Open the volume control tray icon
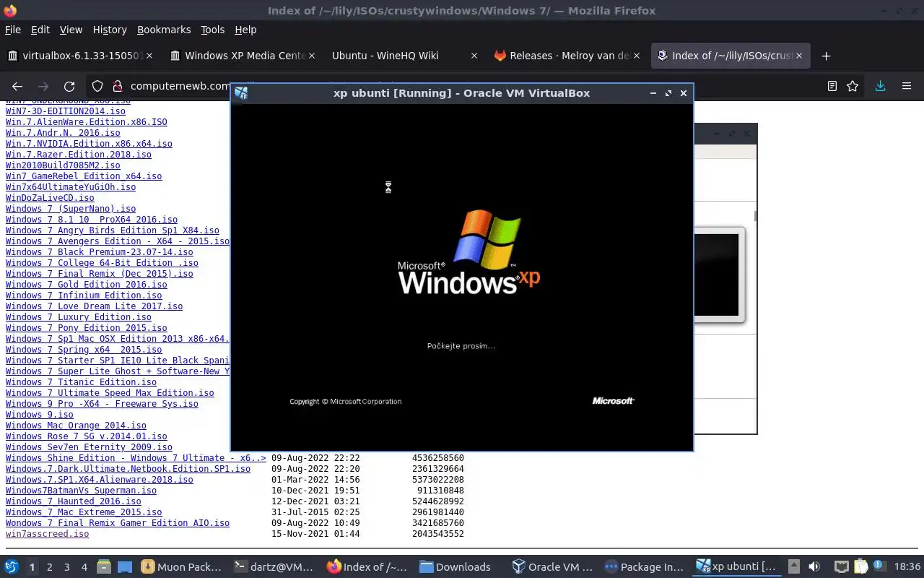Image resolution: width=924 pixels, height=578 pixels. 814,566
